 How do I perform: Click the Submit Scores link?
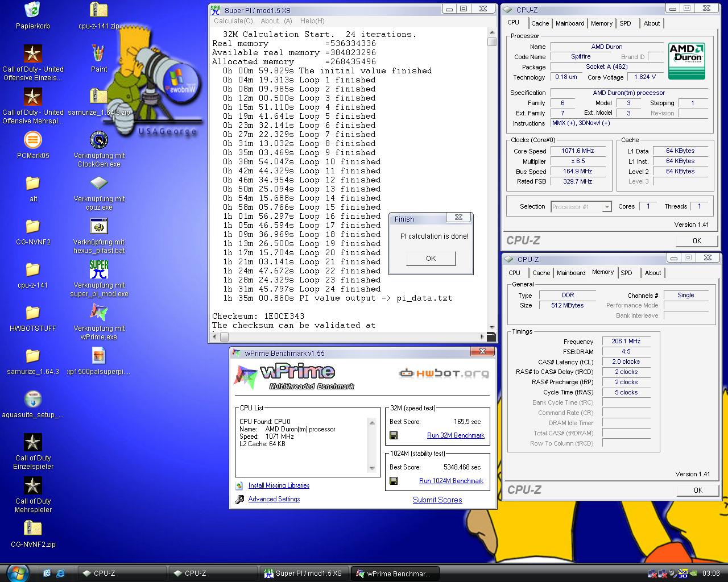[437, 500]
